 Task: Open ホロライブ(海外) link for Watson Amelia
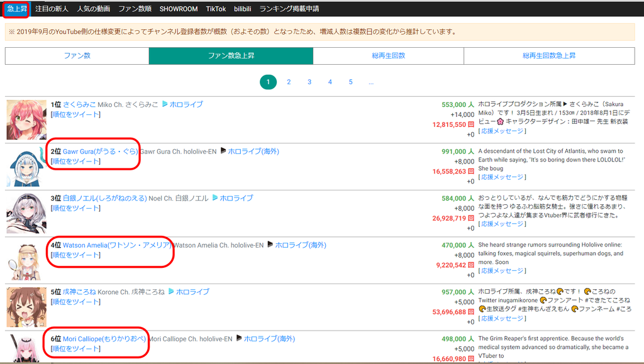pyautogui.click(x=301, y=245)
